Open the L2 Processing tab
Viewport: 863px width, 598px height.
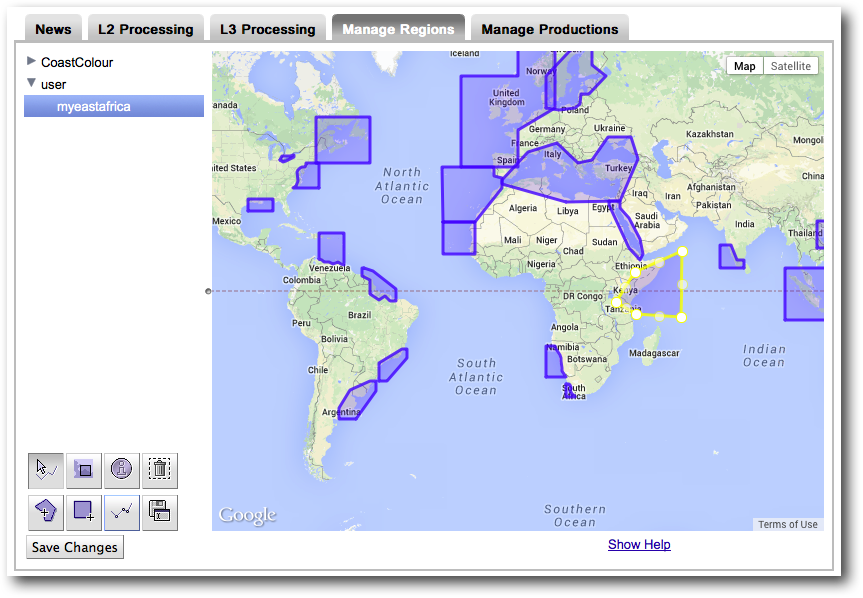pos(146,29)
